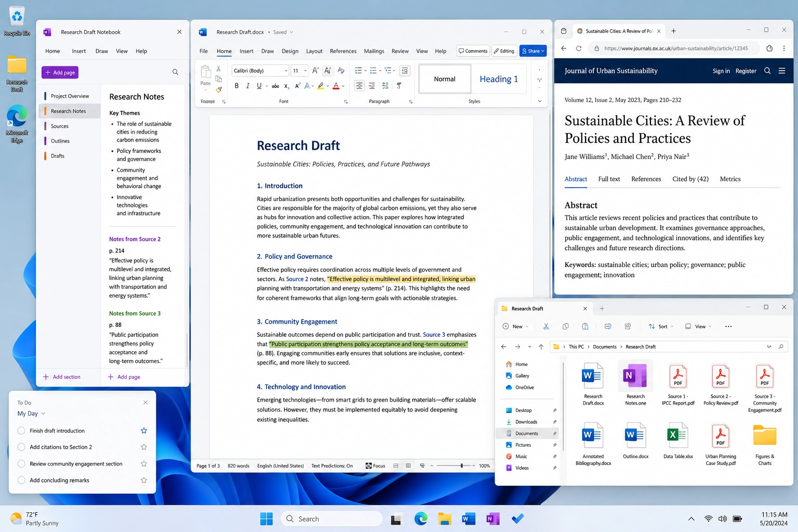Click Sign in on the journal site

[x=721, y=71]
